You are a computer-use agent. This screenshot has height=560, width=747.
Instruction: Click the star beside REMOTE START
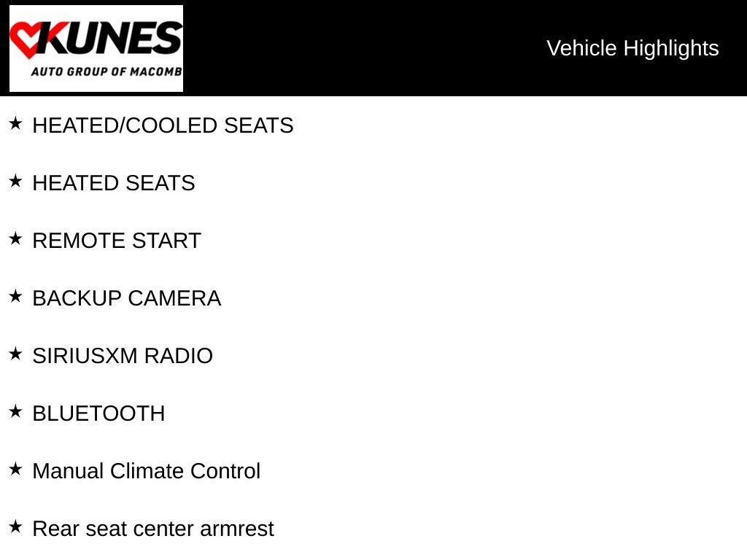15,238
